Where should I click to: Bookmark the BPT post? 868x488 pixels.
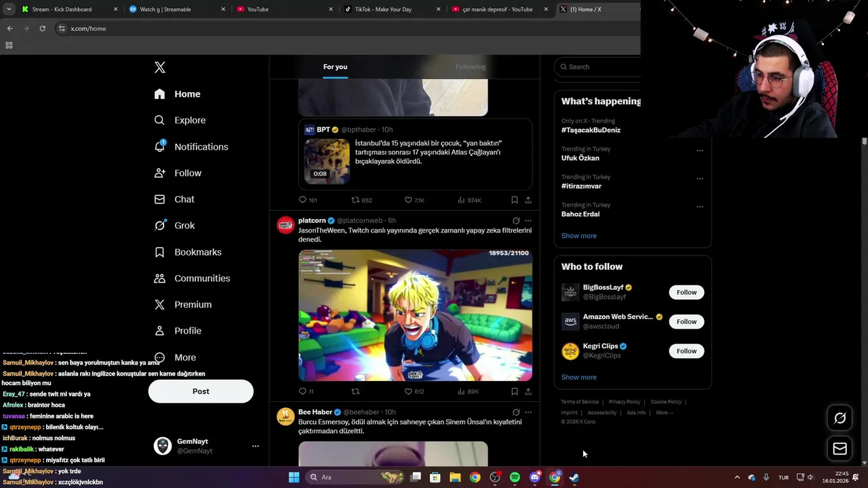[x=515, y=200]
